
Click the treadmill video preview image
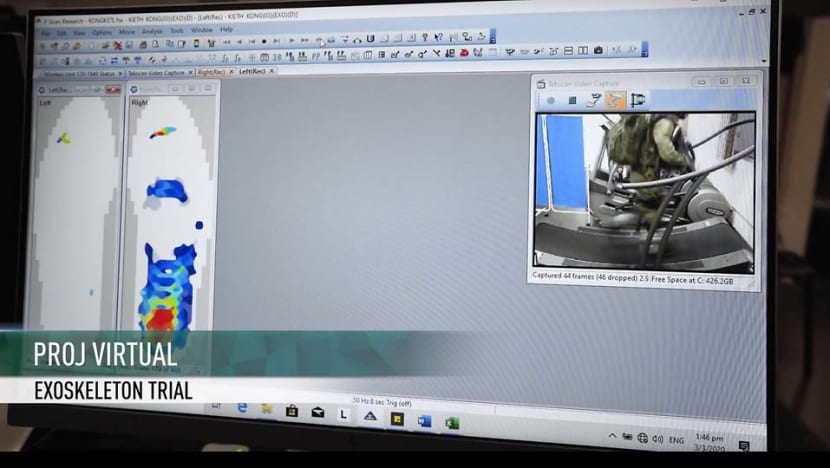point(644,189)
